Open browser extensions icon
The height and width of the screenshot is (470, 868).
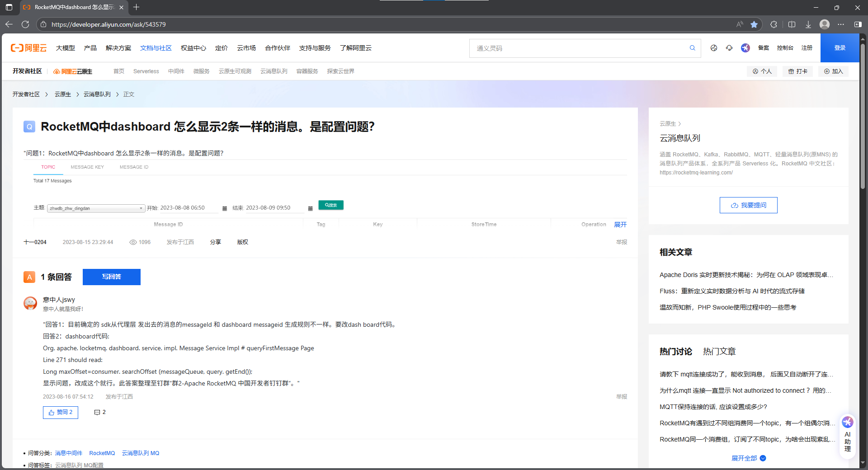click(774, 24)
